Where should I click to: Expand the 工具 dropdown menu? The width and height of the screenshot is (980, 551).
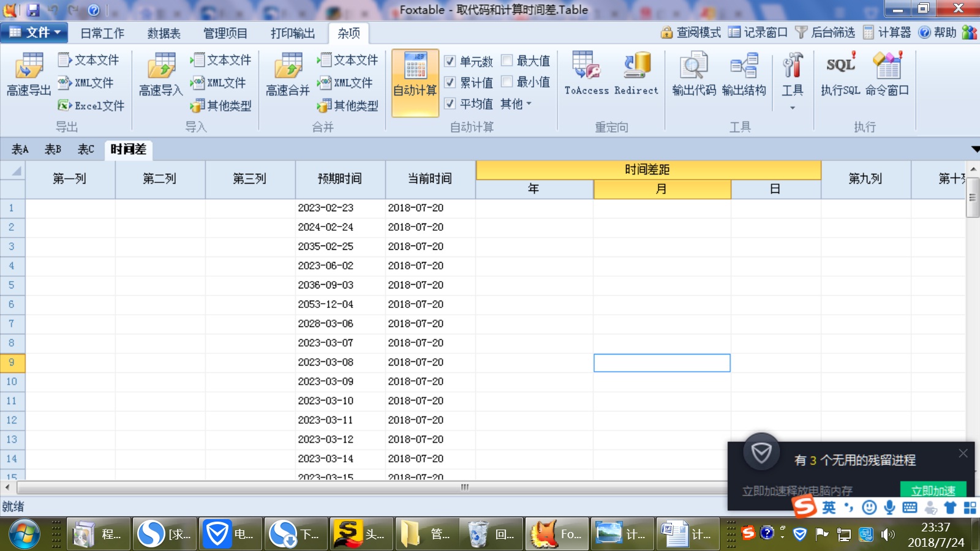[792, 81]
